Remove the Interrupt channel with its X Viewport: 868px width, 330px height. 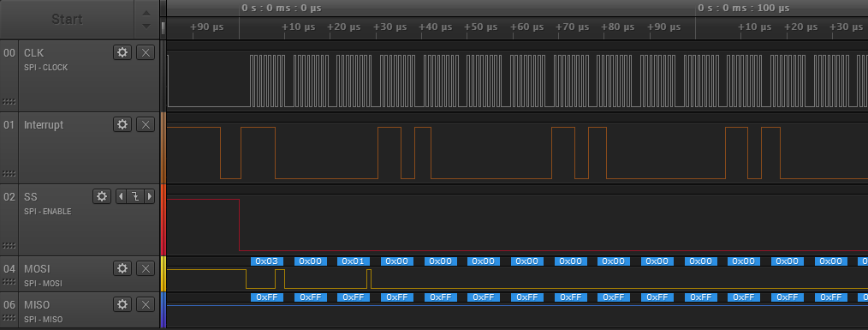point(146,124)
